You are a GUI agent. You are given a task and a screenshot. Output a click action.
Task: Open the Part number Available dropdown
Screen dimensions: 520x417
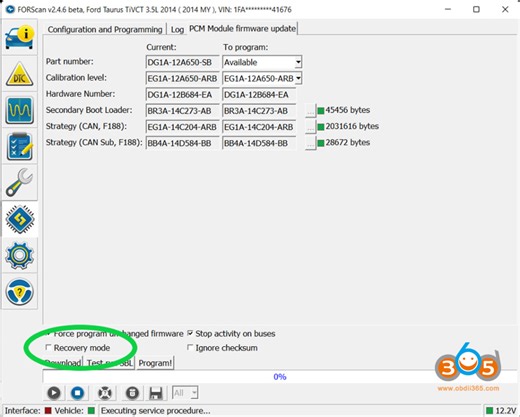pyautogui.click(x=298, y=62)
